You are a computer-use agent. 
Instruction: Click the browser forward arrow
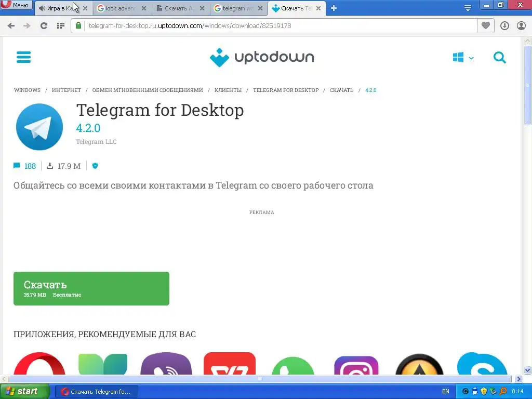click(x=27, y=26)
